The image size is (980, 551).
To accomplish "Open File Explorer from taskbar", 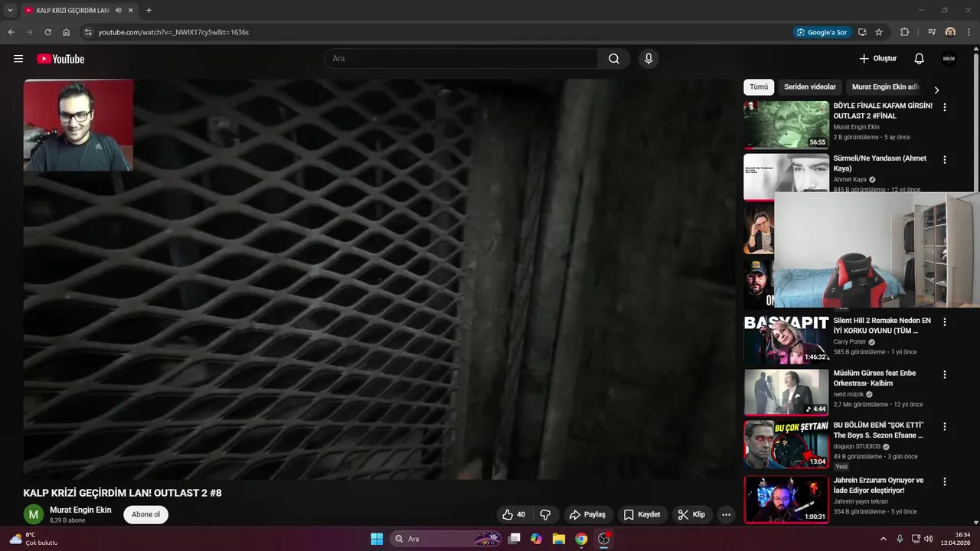I will pyautogui.click(x=559, y=539).
